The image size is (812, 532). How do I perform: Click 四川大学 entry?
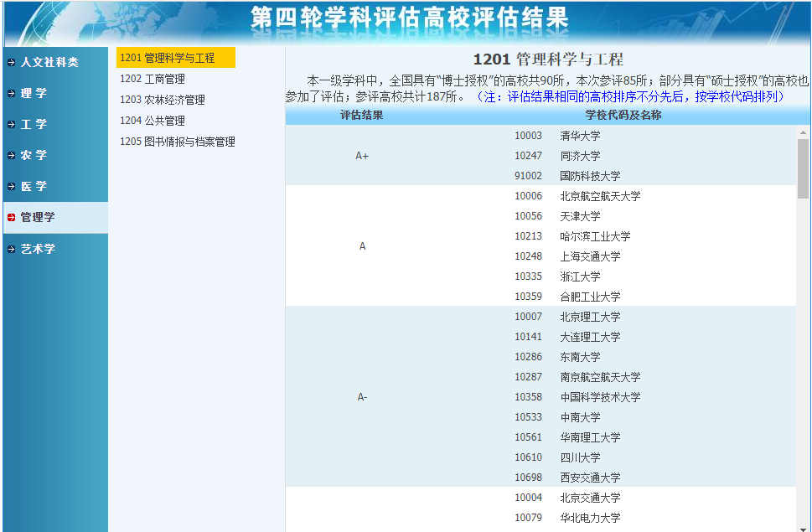(x=580, y=457)
